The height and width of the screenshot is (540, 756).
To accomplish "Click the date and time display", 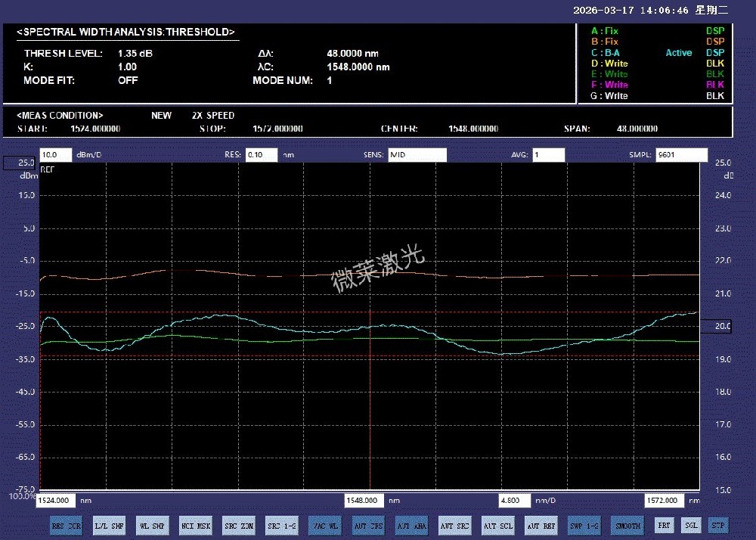I will (x=650, y=10).
